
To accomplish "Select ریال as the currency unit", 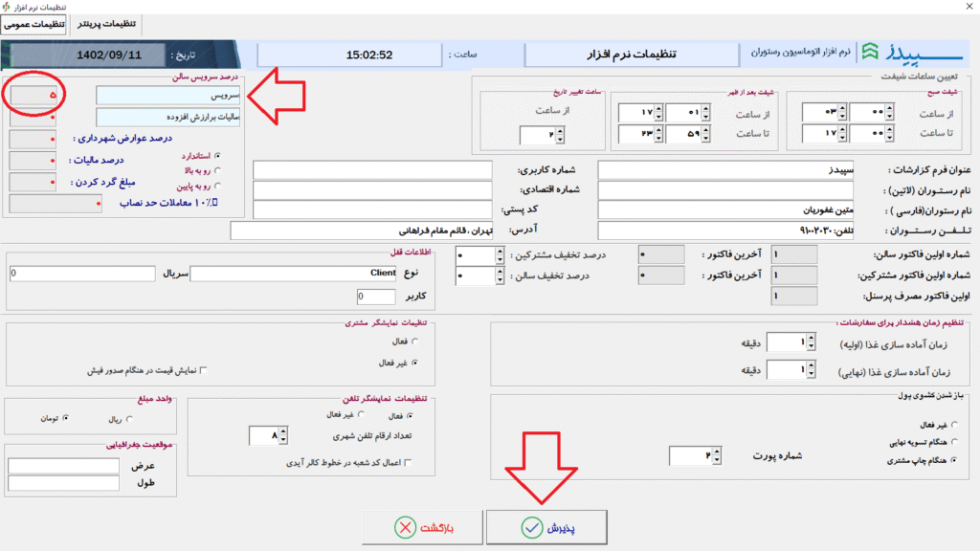I will tap(130, 418).
